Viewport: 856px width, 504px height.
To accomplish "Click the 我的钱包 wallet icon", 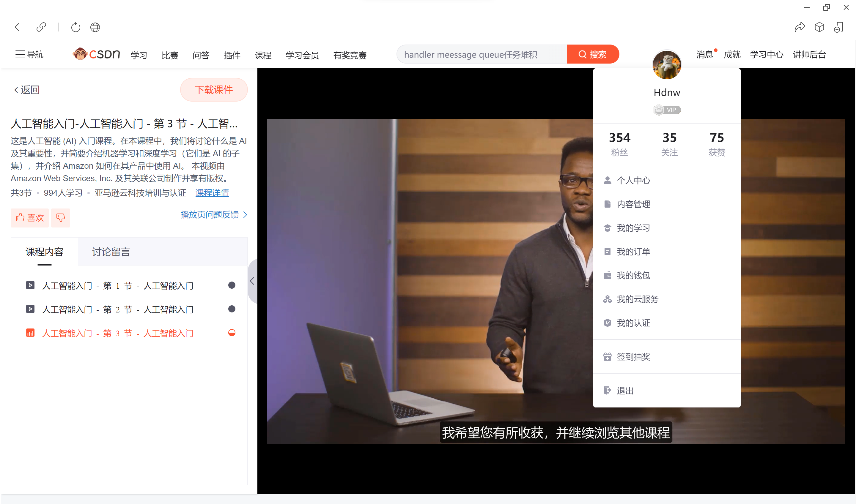I will click(607, 275).
